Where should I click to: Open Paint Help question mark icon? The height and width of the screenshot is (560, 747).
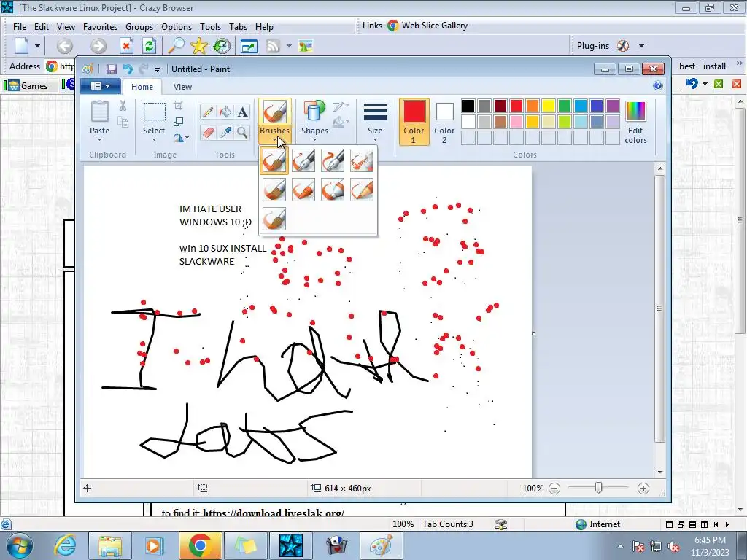point(658,86)
